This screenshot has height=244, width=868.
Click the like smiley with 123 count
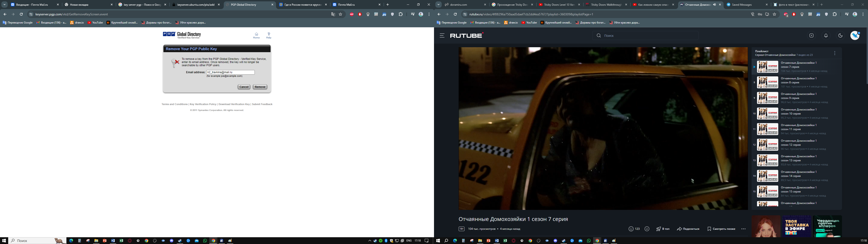pos(634,229)
